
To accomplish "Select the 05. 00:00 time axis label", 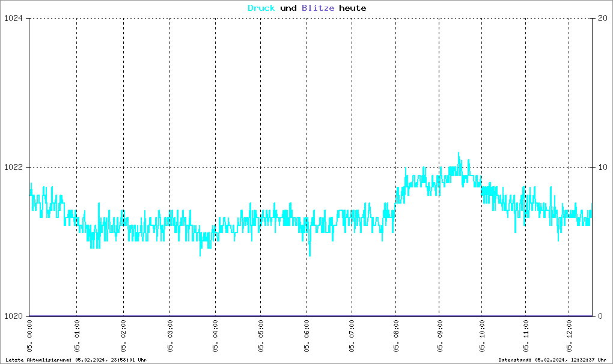I will pyautogui.click(x=30, y=337).
